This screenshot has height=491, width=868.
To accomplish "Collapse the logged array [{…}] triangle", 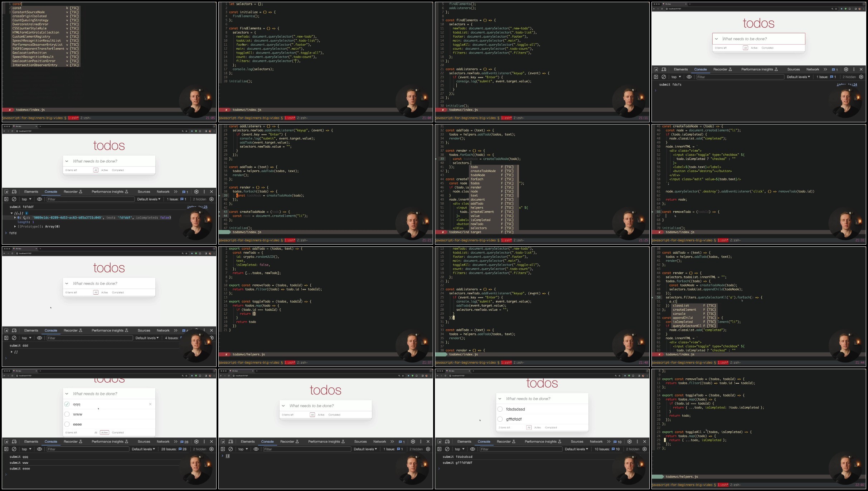I will (11, 213).
